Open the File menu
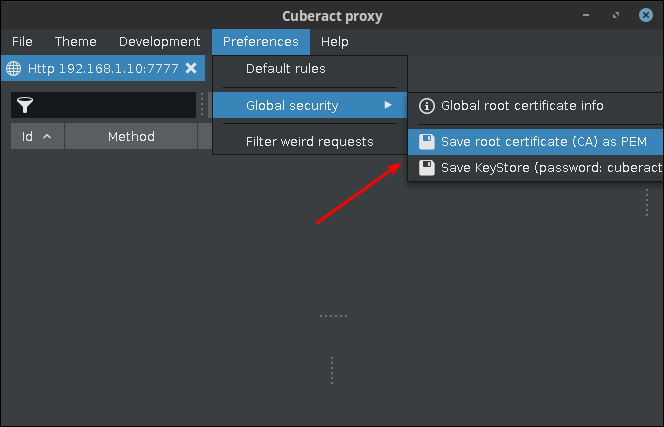The image size is (664, 427). (x=22, y=42)
